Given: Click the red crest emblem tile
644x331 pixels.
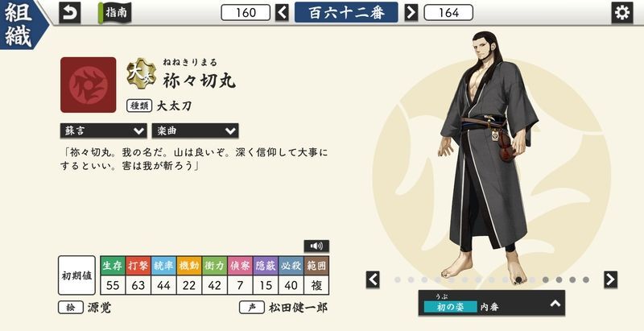Looking at the screenshot, I should tap(89, 85).
